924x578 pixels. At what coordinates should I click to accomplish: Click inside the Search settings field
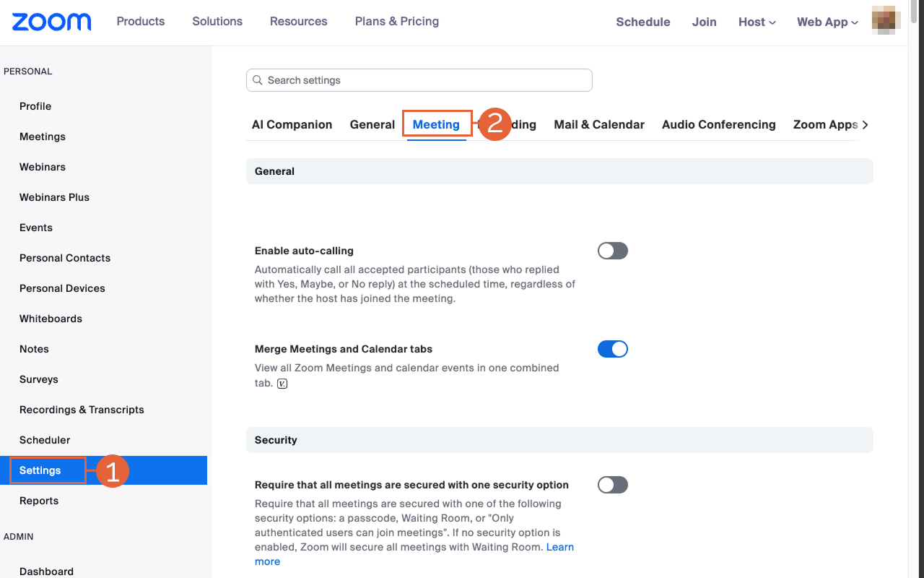tap(419, 79)
